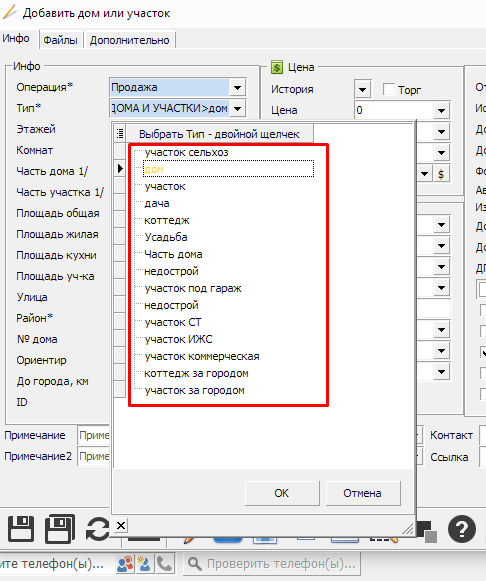This screenshot has width=486, height=581.
Task: Click the Отмена button
Action: (362, 493)
